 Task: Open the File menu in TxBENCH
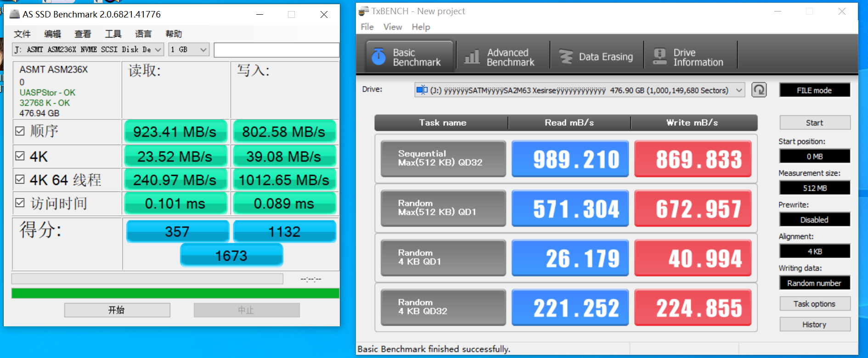[367, 27]
